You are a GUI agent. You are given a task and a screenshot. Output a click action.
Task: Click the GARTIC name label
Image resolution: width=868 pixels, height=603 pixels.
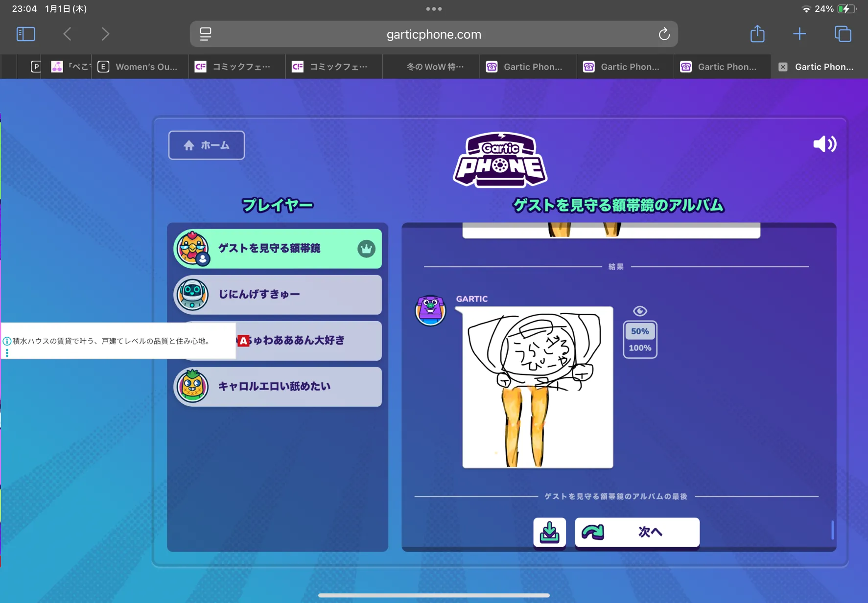pyautogui.click(x=472, y=299)
